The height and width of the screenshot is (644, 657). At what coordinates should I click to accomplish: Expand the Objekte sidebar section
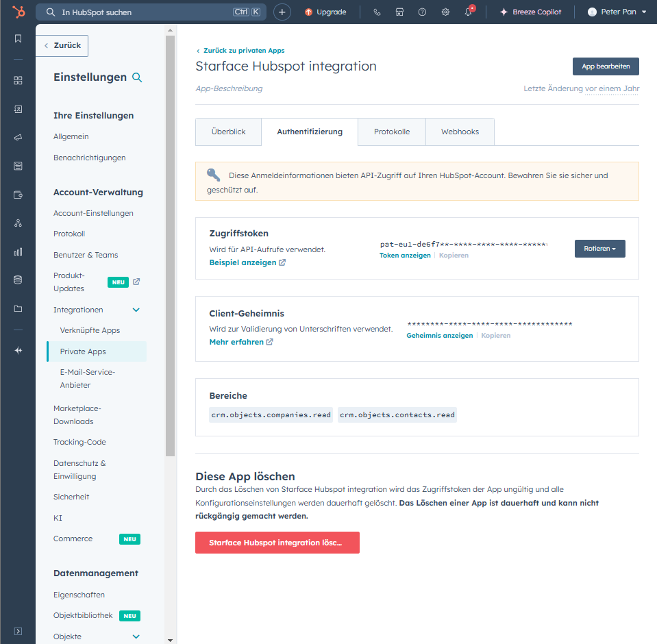(136, 636)
